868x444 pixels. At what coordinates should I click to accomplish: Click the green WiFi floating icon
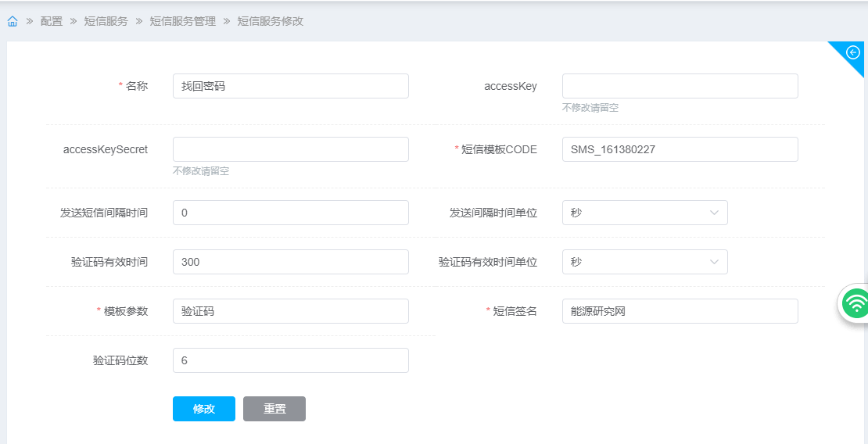point(857,303)
